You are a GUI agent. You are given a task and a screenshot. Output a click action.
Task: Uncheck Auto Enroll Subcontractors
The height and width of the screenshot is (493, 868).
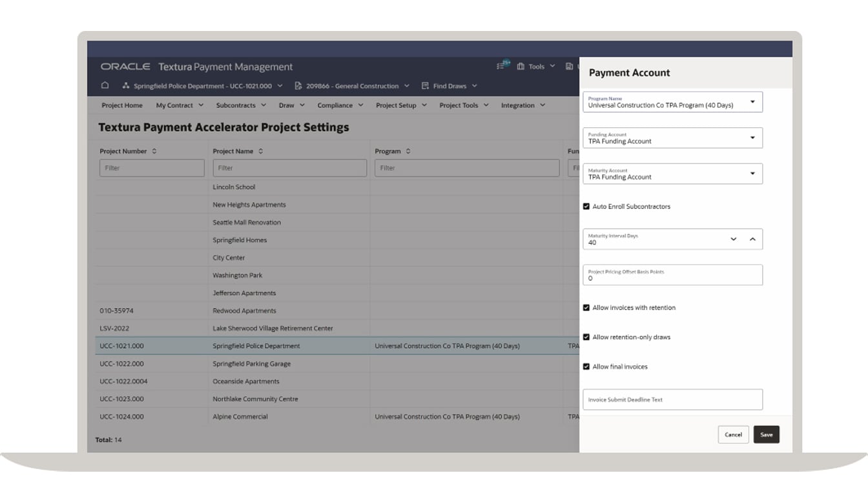pyautogui.click(x=586, y=206)
